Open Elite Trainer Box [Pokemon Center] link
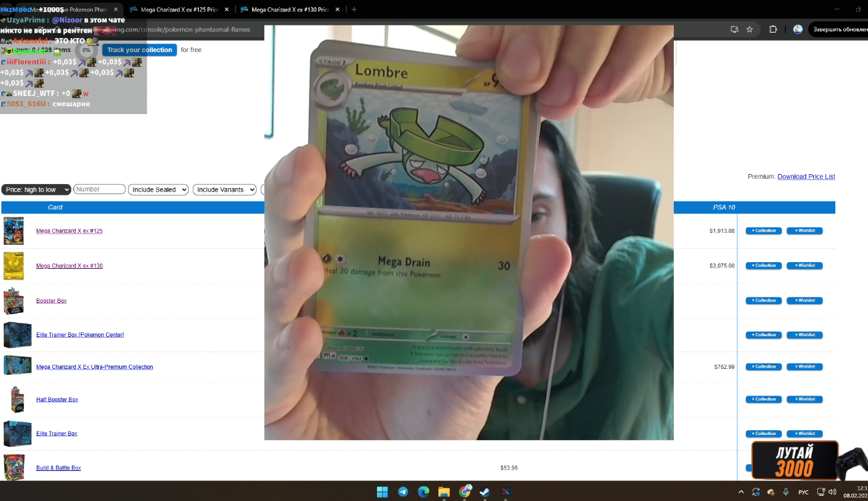Screen dimensions: 868x501 point(80,335)
